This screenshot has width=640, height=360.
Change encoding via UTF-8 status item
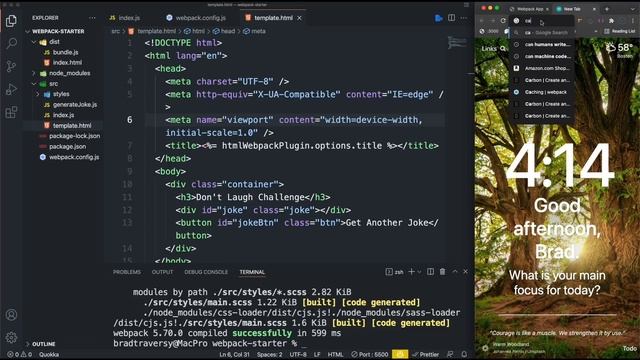[298, 355]
